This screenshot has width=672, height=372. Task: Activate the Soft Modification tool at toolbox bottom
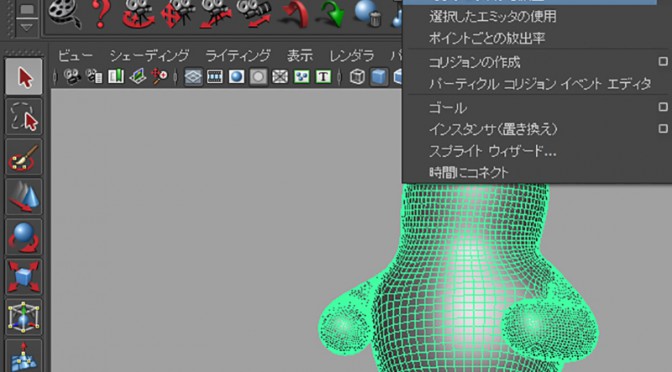(x=24, y=356)
